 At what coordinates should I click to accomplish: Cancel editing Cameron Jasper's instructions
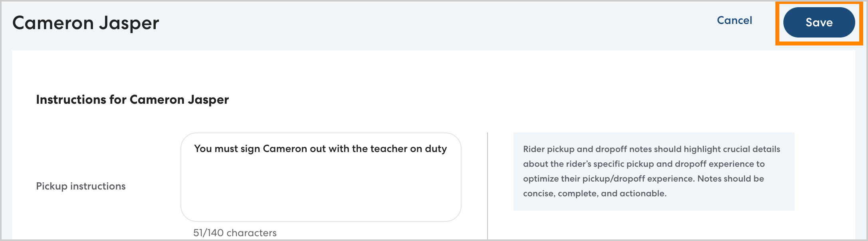734,20
